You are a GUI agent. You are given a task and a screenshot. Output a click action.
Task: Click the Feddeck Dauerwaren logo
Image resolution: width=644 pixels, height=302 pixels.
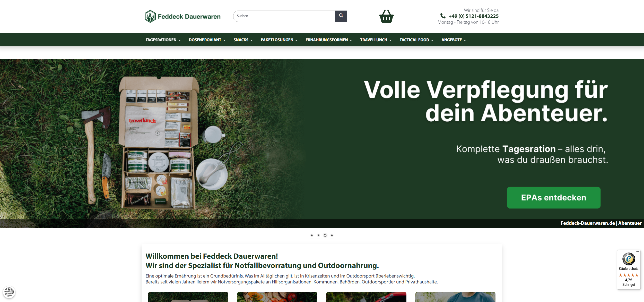[x=182, y=16]
